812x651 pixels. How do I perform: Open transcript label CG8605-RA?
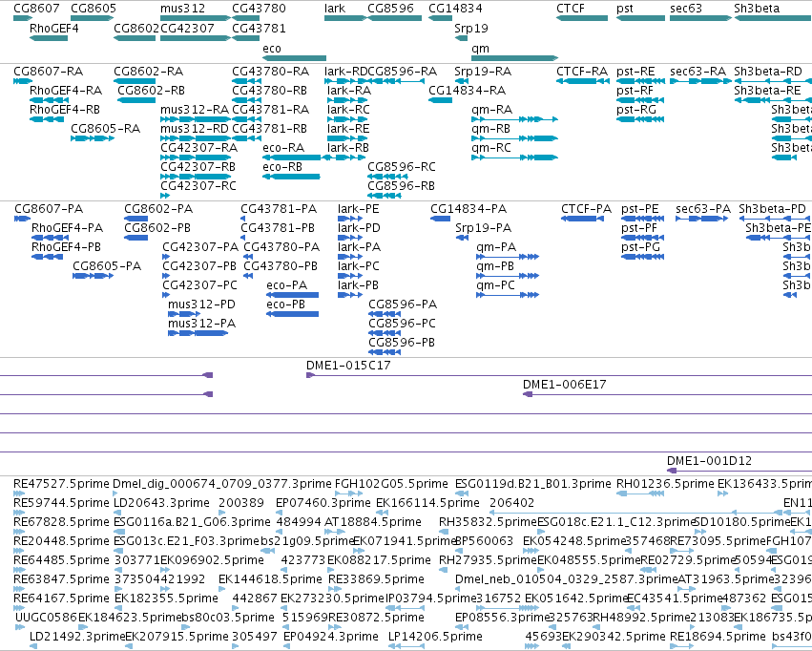tap(105, 129)
